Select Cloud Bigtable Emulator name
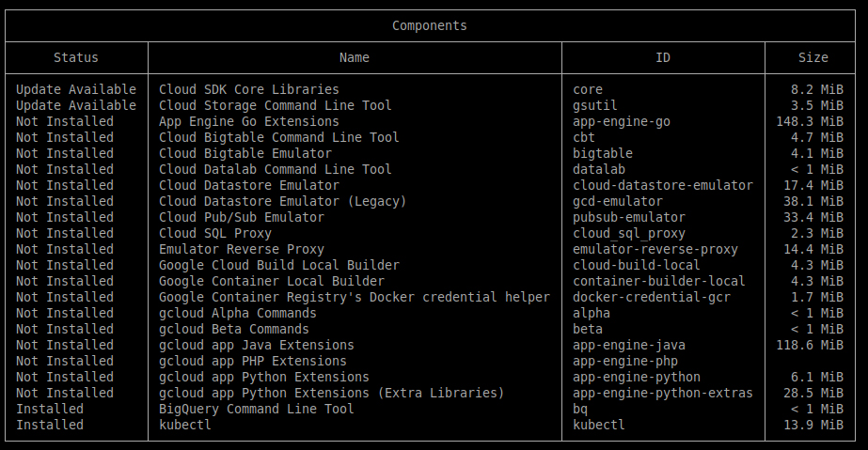This screenshot has width=868, height=450. click(x=245, y=153)
